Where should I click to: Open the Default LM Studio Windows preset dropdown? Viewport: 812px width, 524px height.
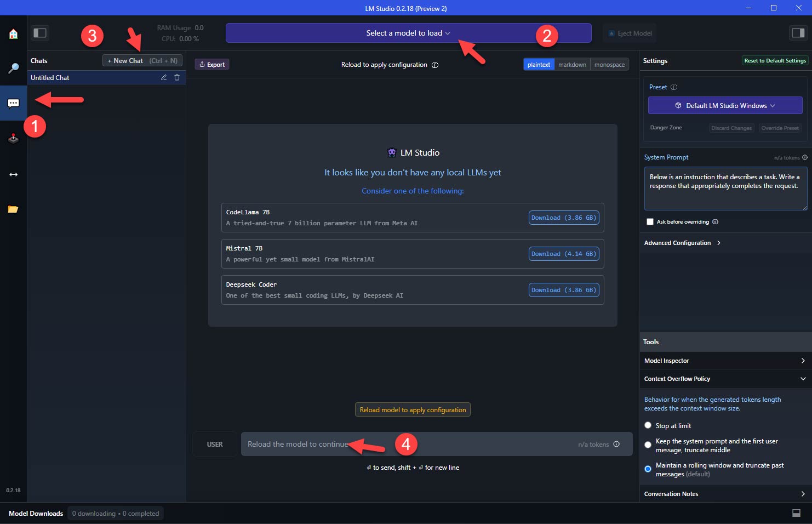pos(725,105)
